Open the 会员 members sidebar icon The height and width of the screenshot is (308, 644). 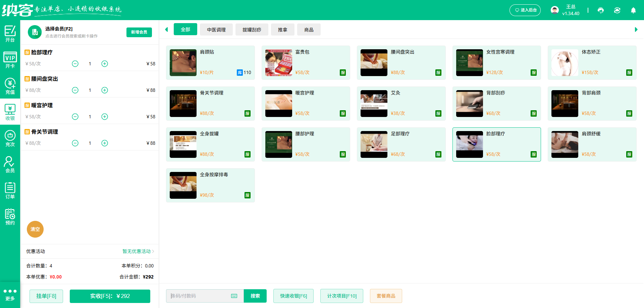pos(10,164)
